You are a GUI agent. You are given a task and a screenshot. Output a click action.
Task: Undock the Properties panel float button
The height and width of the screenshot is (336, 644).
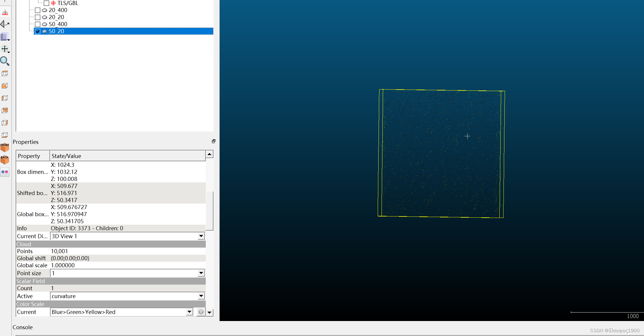click(214, 142)
